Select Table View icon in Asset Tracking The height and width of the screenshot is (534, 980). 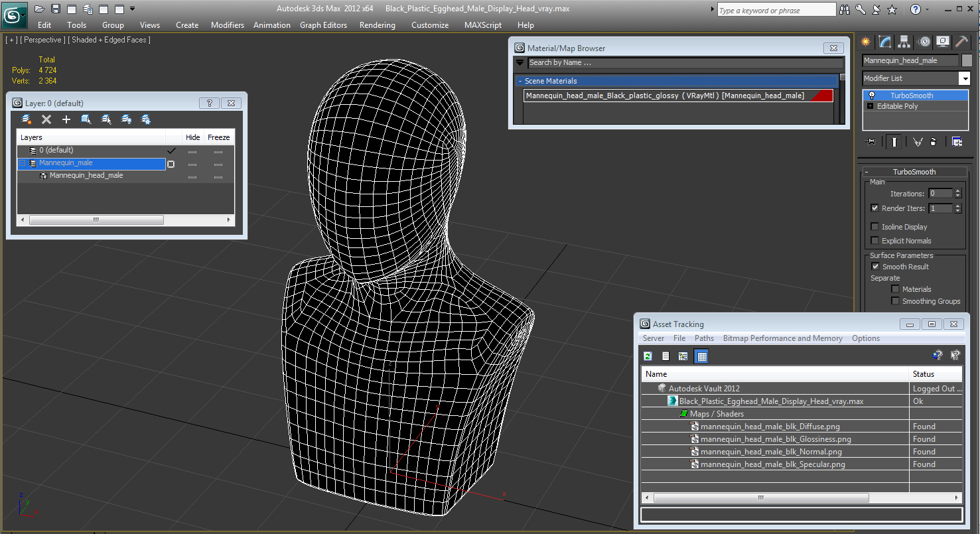click(x=702, y=356)
